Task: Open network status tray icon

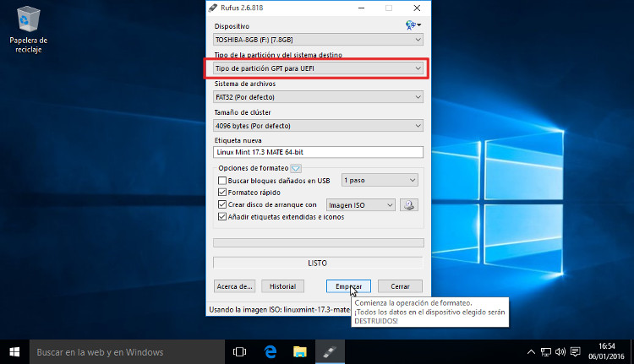Action: 546,352
